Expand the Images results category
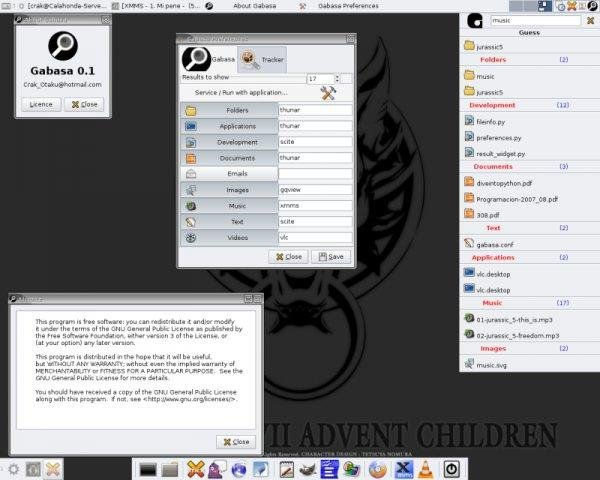 pos(530,348)
